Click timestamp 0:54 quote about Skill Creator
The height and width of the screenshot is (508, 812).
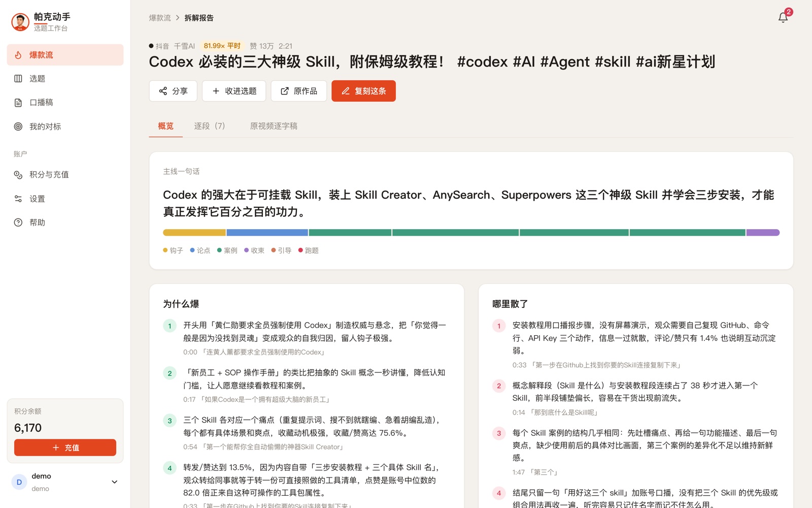264,447
